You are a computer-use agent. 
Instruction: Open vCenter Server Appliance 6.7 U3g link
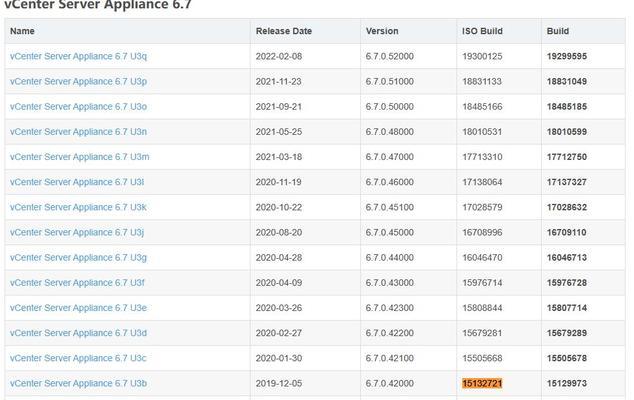point(78,258)
